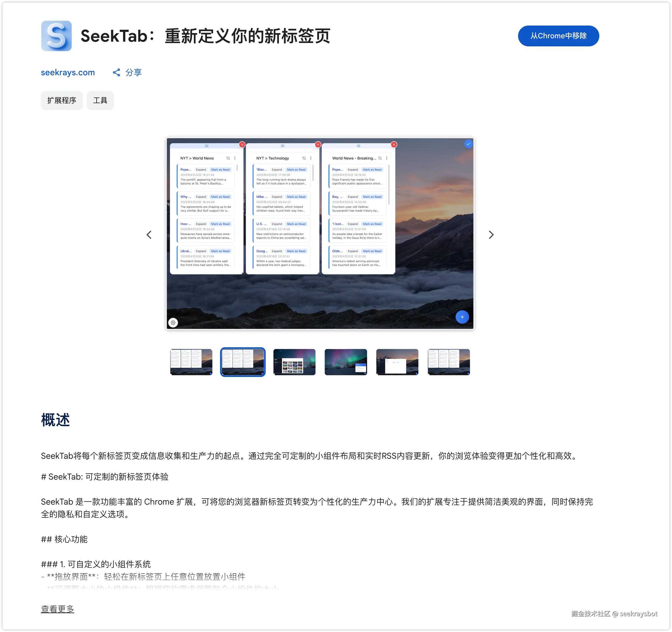Screen dimensions: 672x632
Task: Open settings gear in screenshot corner
Action: (x=173, y=323)
